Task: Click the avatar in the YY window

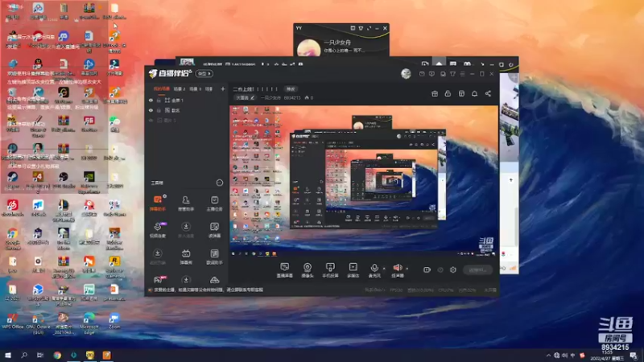Action: point(308,47)
